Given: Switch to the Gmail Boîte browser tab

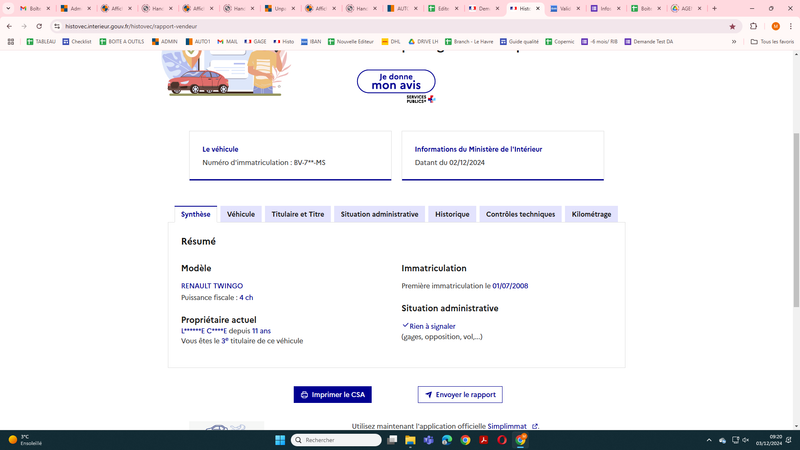Looking at the screenshot, I should click(34, 9).
